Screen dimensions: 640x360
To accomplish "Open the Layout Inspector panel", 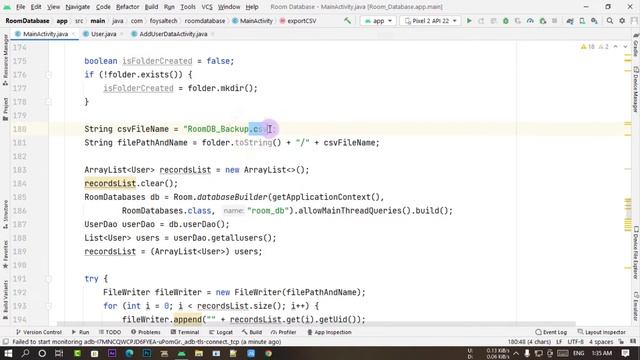I will tap(602, 332).
